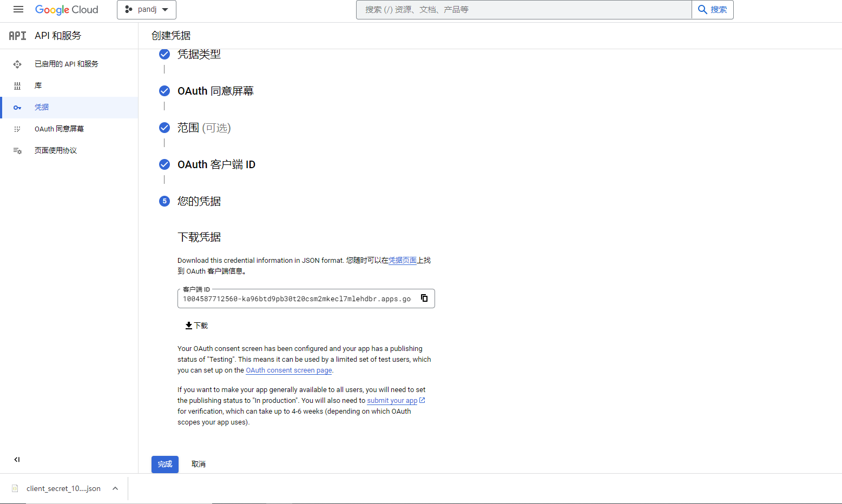Image resolution: width=842 pixels, height=504 pixels.
Task: Open the submit your app link
Action: (392, 401)
